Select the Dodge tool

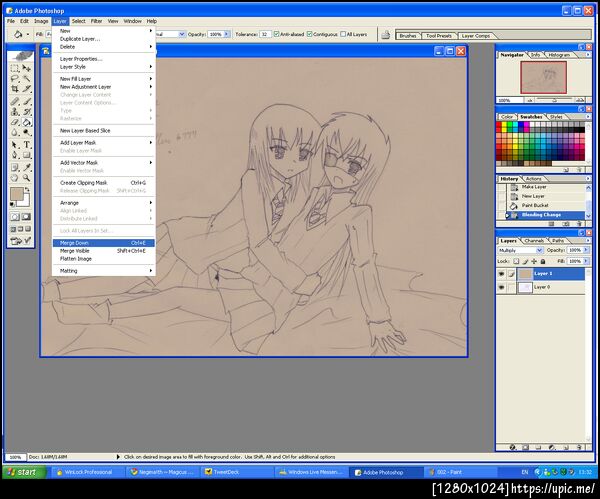tap(26, 133)
